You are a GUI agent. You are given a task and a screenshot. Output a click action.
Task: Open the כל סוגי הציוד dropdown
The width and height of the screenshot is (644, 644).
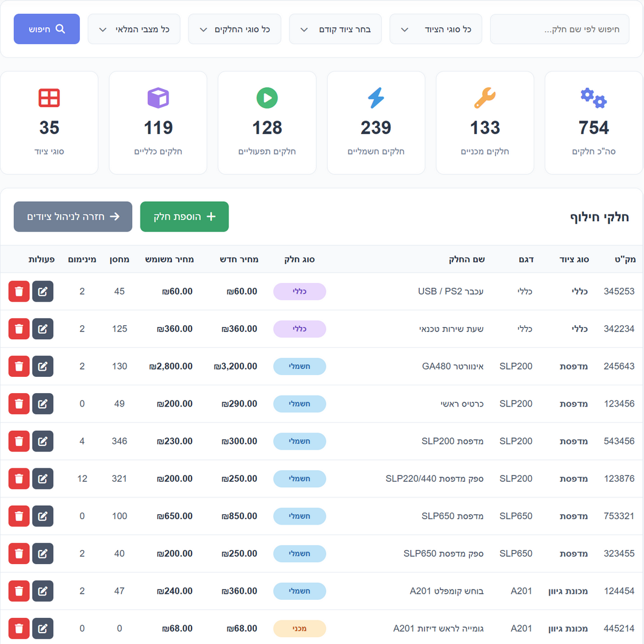[436, 29]
